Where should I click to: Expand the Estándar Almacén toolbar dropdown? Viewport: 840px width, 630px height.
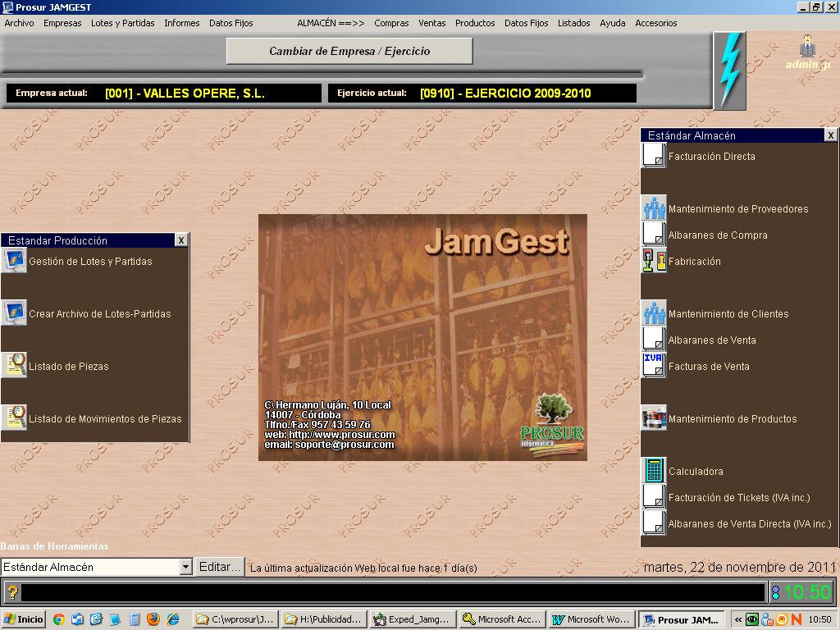coord(186,567)
